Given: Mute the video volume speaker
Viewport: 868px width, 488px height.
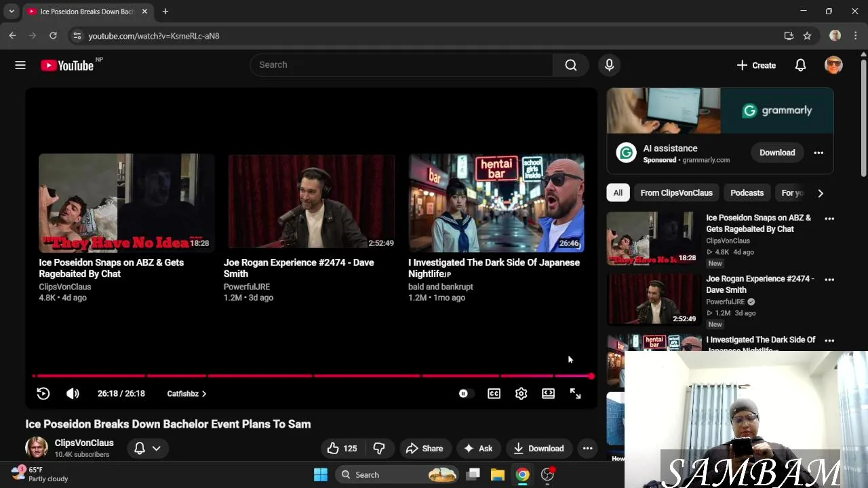Looking at the screenshot, I should click(x=73, y=394).
